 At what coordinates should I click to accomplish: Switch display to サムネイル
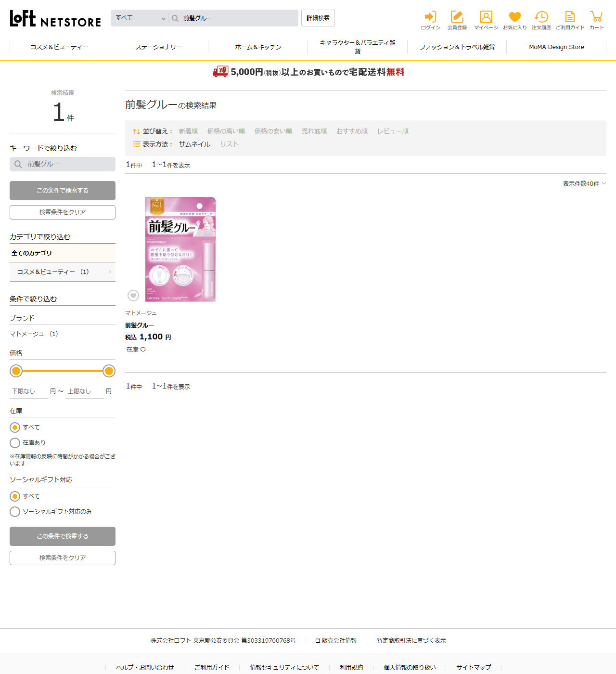[194, 144]
